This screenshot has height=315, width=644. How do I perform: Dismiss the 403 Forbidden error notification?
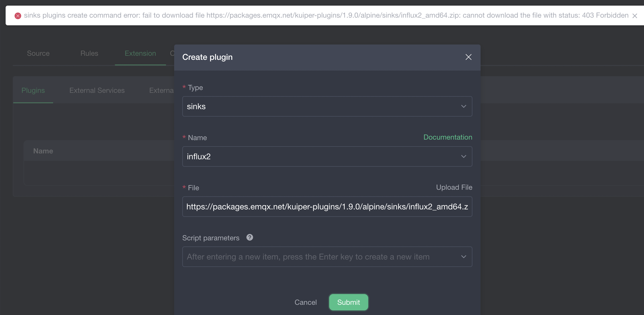[x=635, y=16]
